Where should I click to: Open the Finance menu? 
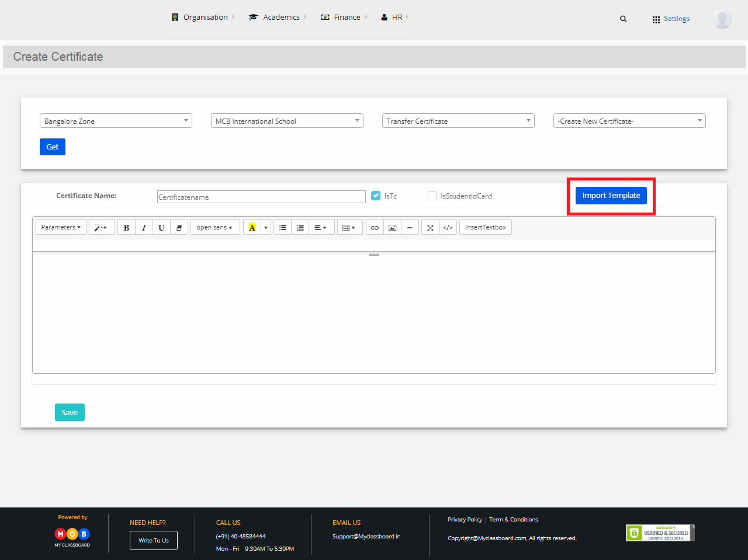344,17
